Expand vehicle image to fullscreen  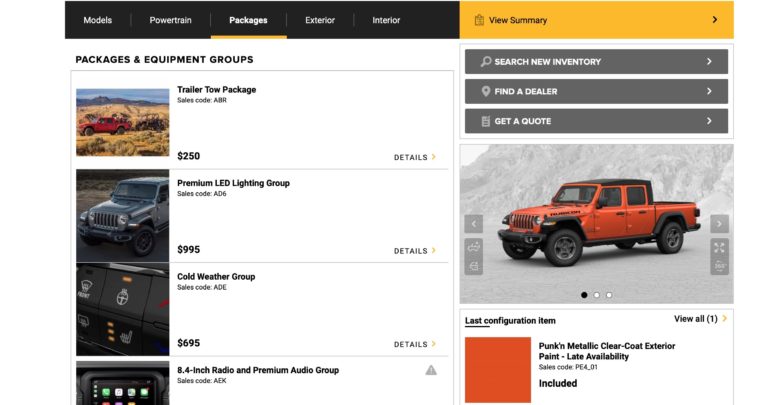719,247
